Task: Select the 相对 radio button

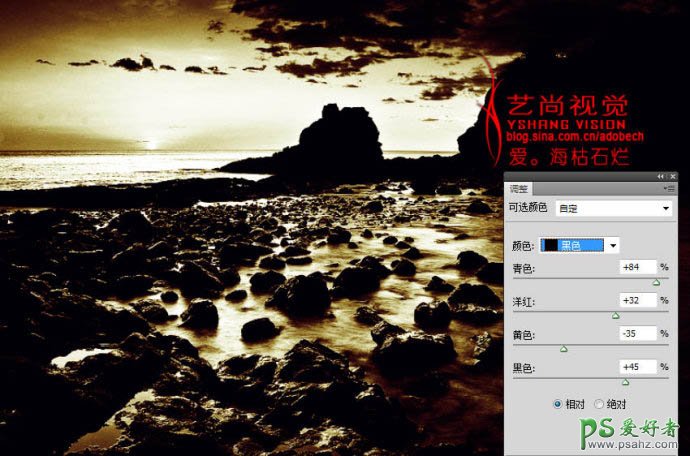Action: pos(558,404)
